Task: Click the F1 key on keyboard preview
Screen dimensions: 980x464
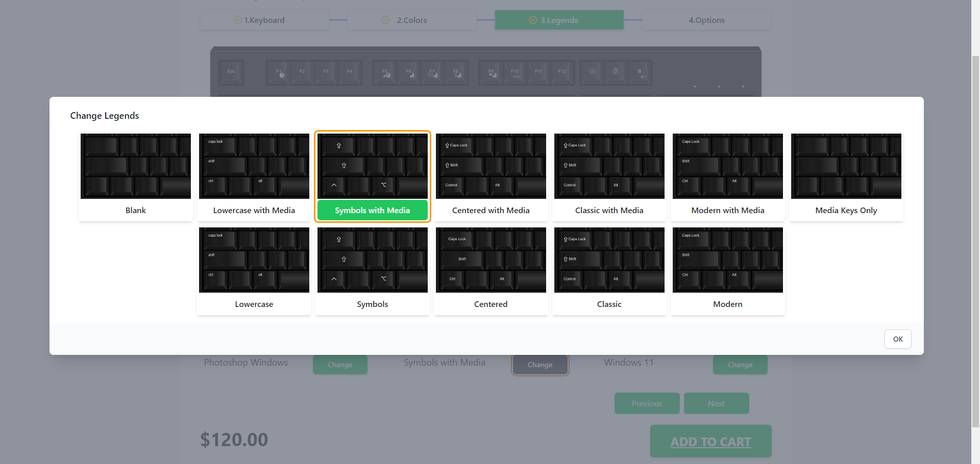Action: point(279,72)
